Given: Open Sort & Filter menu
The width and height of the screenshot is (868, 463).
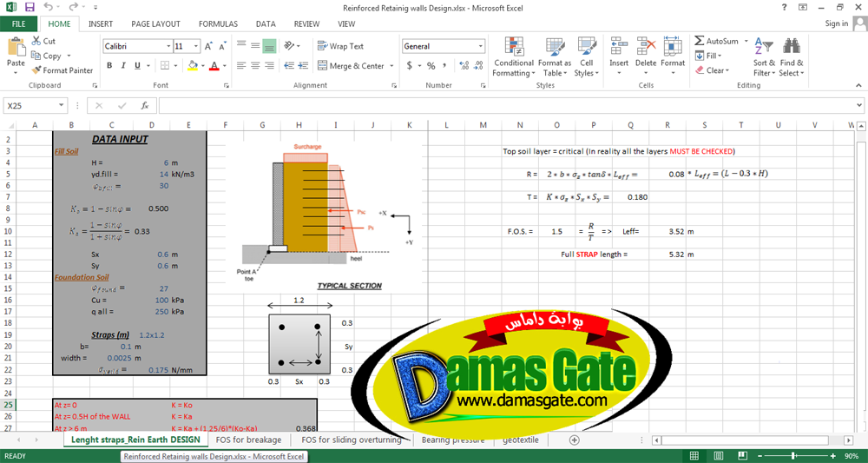Looking at the screenshot, I should click(x=764, y=57).
